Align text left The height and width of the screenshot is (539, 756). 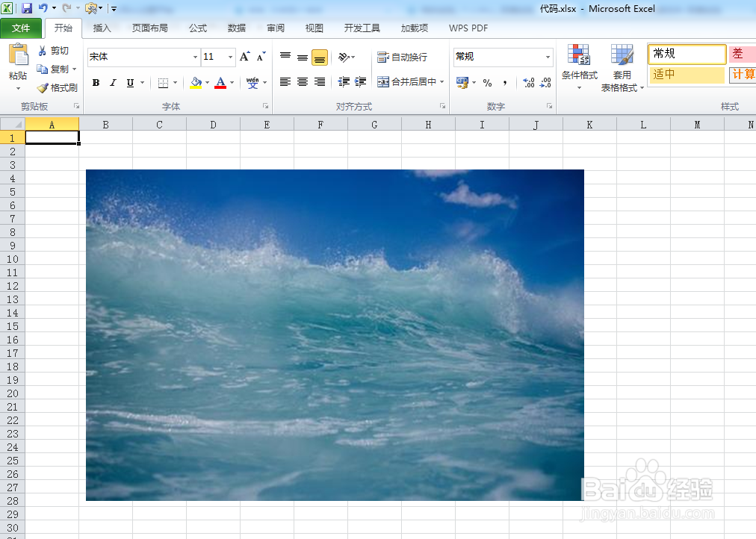tap(285, 82)
